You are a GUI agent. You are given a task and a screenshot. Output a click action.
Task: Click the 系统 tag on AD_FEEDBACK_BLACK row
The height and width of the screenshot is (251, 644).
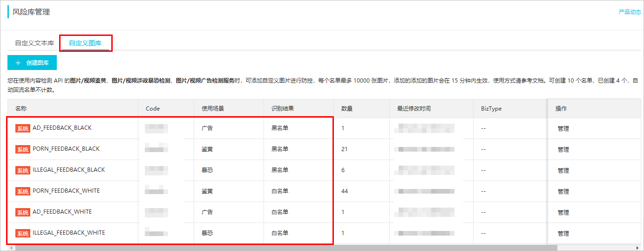[23, 129]
